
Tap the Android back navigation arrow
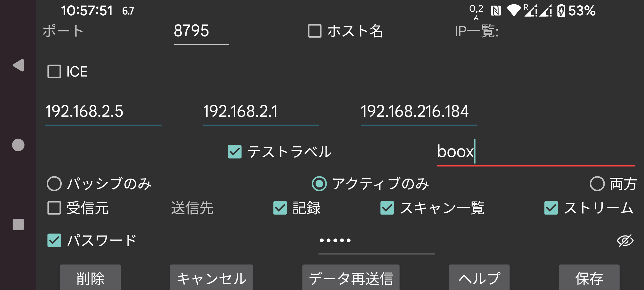(18, 65)
